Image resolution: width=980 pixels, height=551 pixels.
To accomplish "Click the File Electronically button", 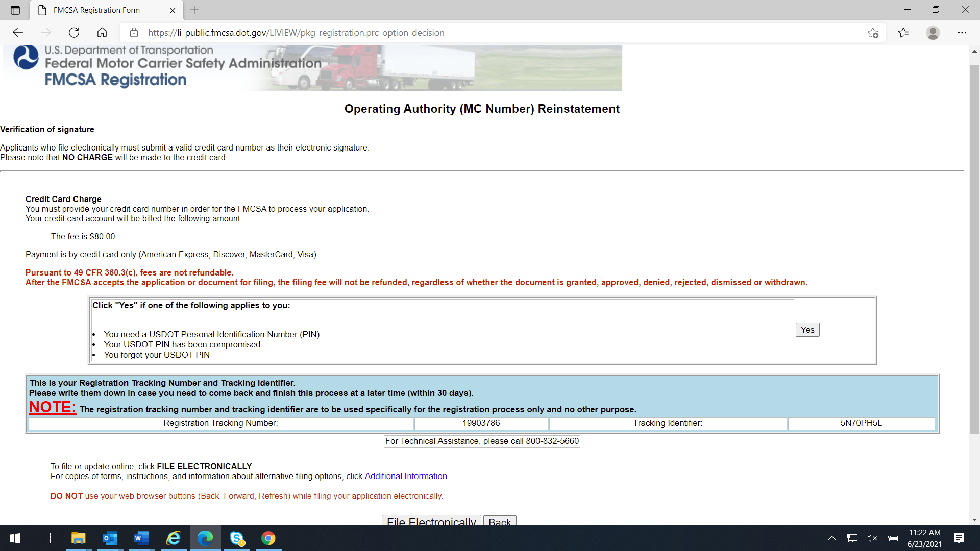I will click(431, 521).
